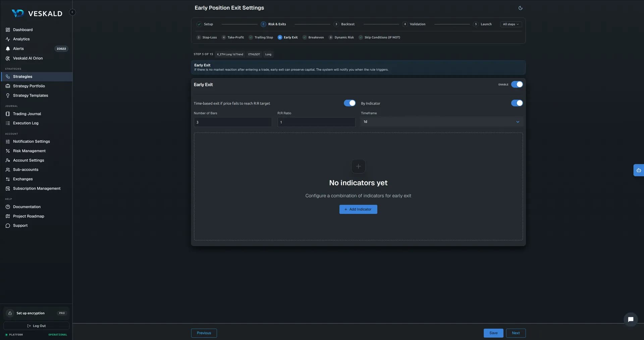Go to the Launch step
Screen dimensions: 644x340
point(482,24)
